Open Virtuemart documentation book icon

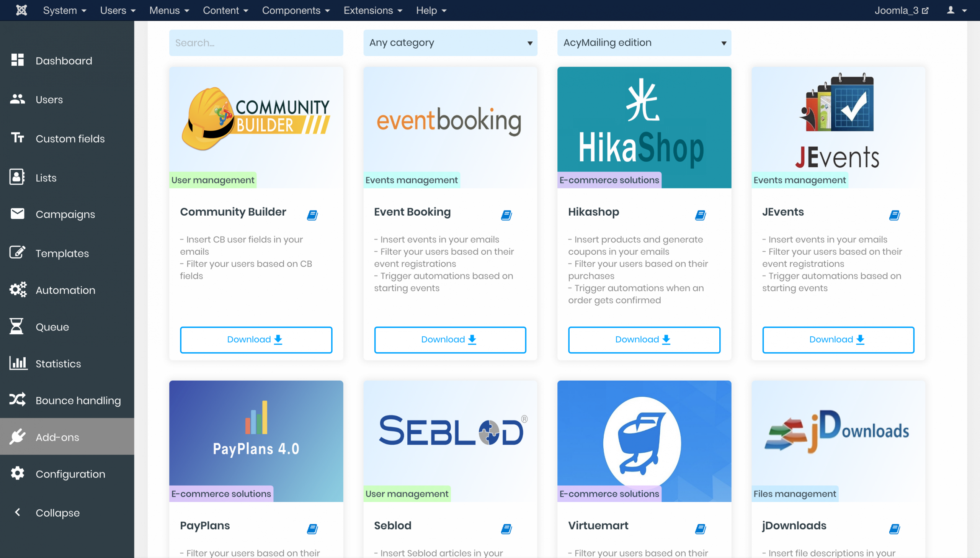click(x=701, y=529)
